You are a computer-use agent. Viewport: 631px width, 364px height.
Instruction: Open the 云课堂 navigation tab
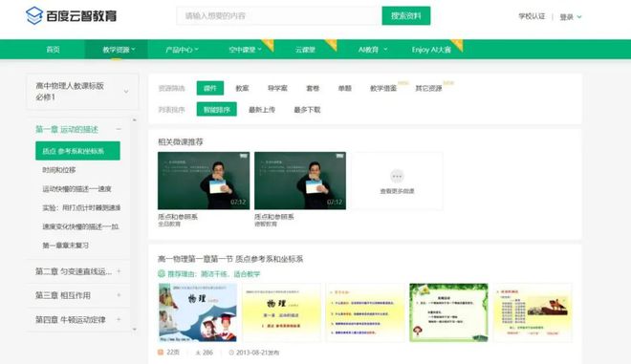pyautogui.click(x=305, y=50)
